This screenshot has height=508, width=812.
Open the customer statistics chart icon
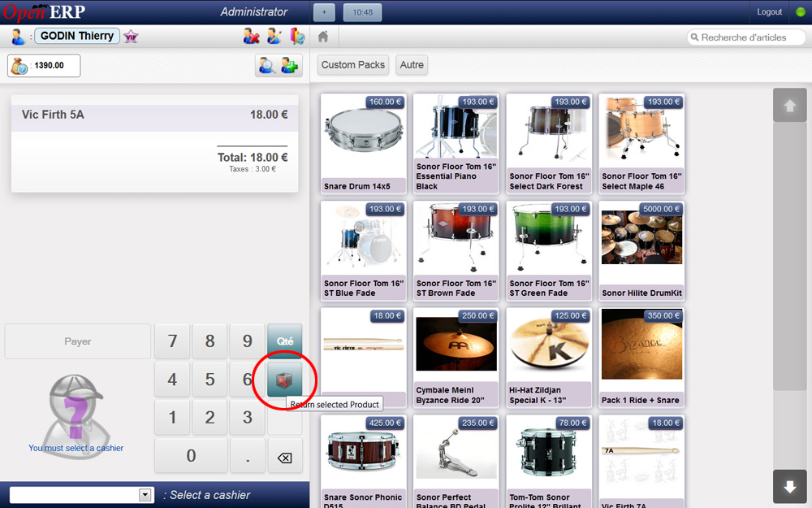pyautogui.click(x=297, y=36)
